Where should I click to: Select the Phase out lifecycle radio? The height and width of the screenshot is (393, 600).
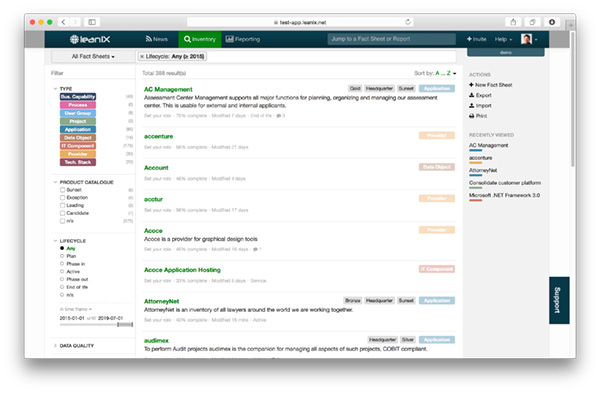[62, 279]
